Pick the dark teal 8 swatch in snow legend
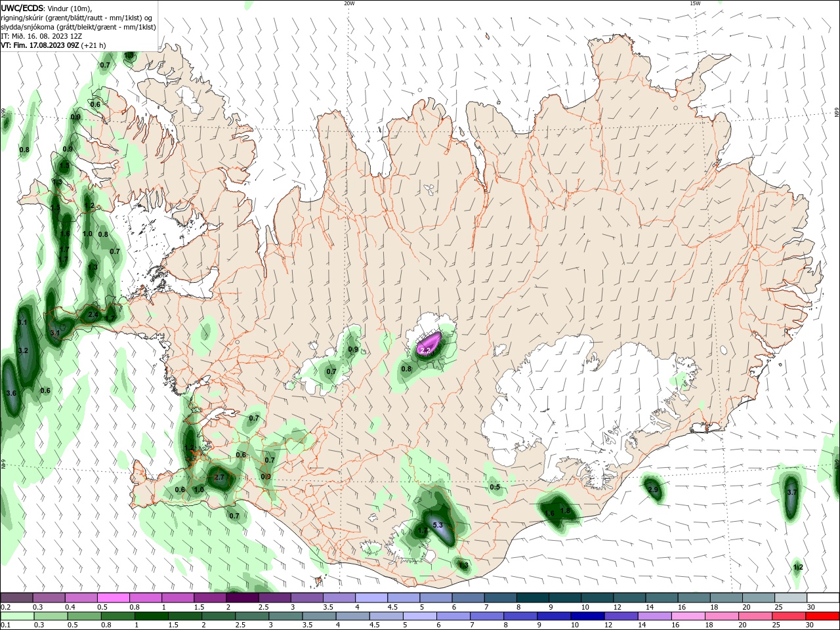This screenshot has height=630, width=840. 533,597
